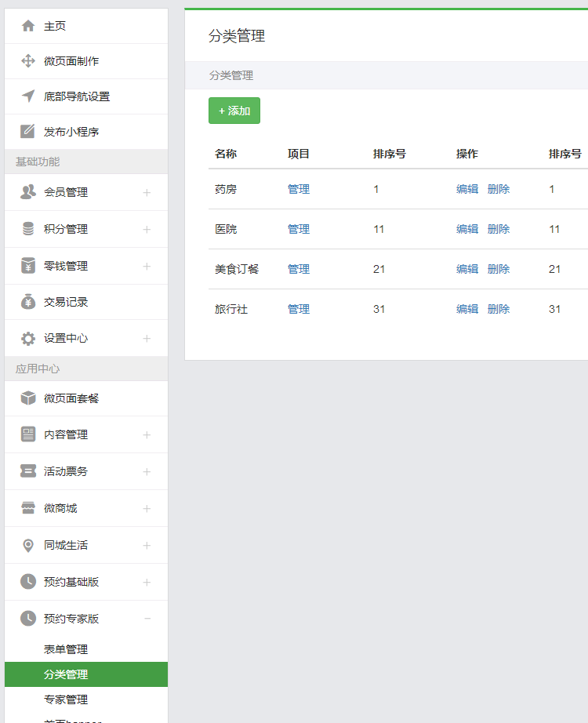588x723 pixels.
Task: Collapse the 预约专家版 menu with minus sign
Action: (x=147, y=619)
